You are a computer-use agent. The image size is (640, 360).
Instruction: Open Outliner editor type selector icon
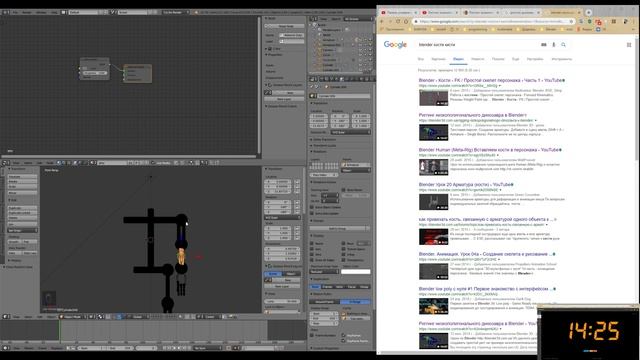(313, 19)
